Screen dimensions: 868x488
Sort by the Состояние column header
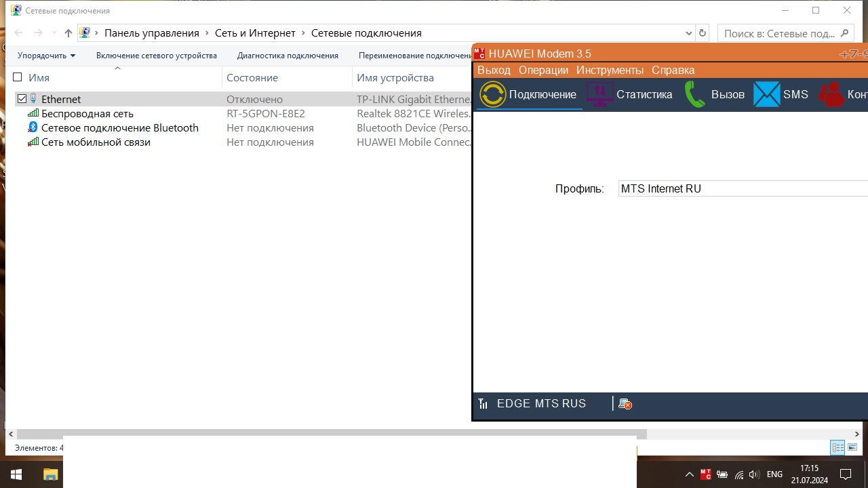(252, 77)
